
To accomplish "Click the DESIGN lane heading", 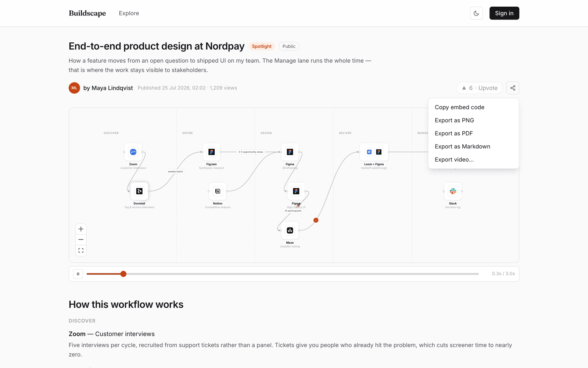I will [x=266, y=133].
